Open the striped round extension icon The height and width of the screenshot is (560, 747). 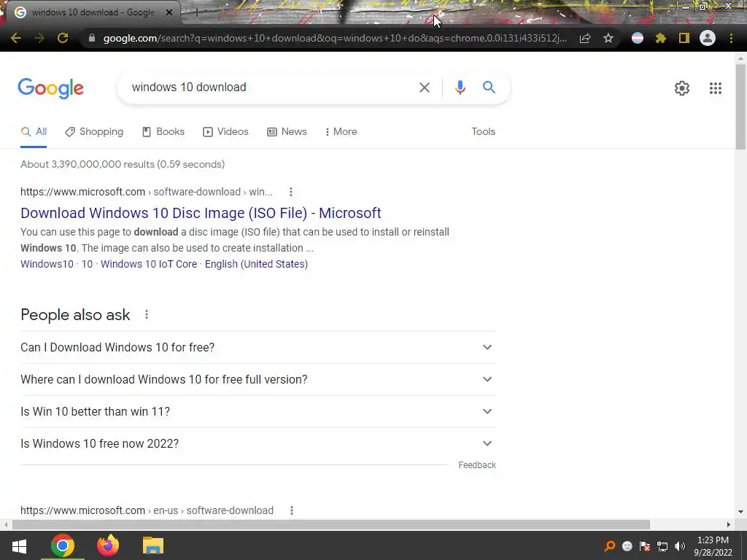[x=638, y=38]
